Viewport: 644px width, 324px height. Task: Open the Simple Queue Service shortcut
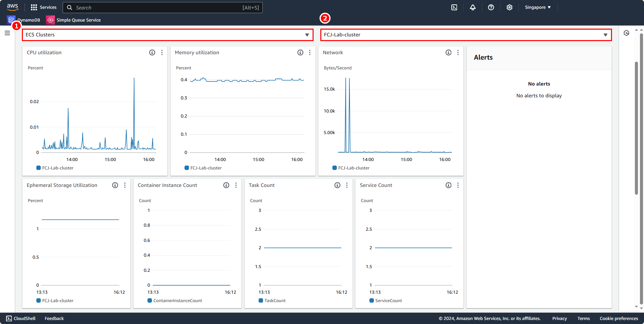[x=73, y=20]
